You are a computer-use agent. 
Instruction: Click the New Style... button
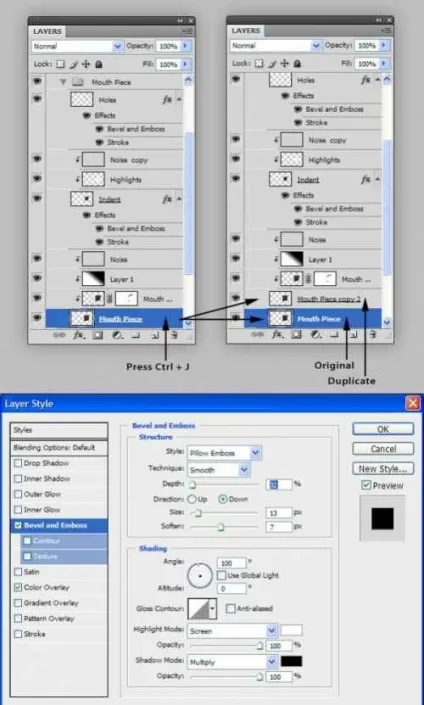click(383, 469)
